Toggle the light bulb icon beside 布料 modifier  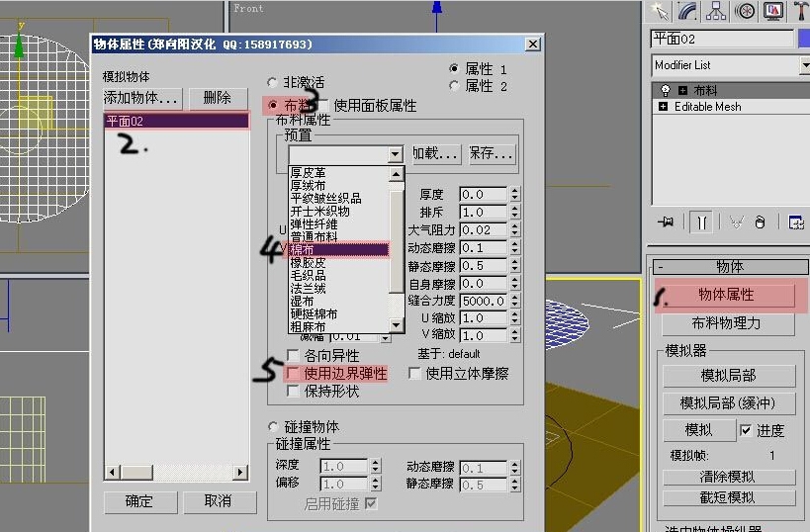coord(666,90)
